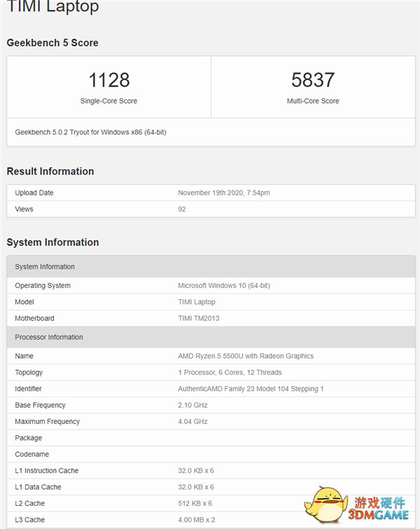Click the Base Frequency label
The image size is (420, 529).
tap(40, 405)
